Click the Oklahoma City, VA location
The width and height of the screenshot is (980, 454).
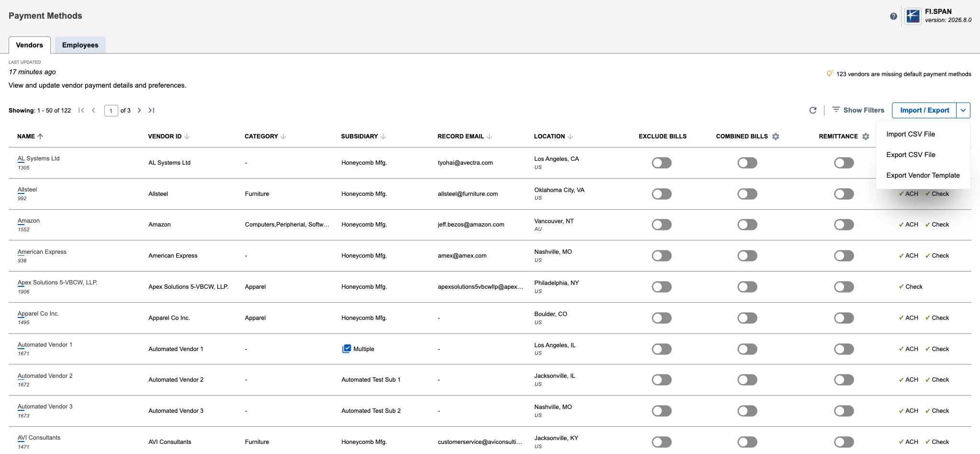pos(559,190)
